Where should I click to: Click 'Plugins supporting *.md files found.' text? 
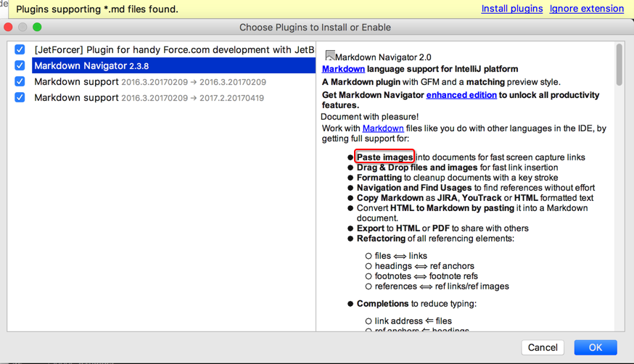pos(97,9)
